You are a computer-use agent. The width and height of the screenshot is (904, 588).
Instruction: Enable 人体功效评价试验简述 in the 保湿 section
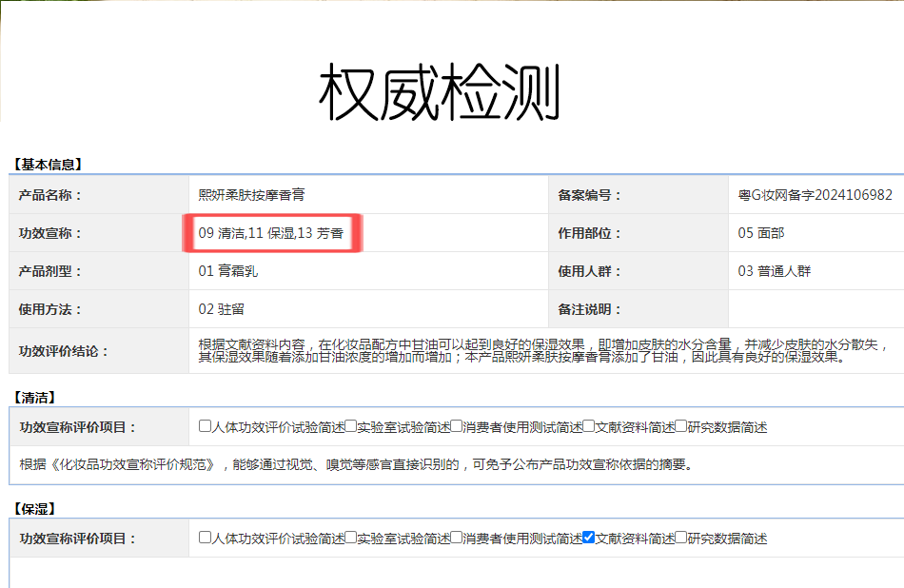(x=205, y=538)
